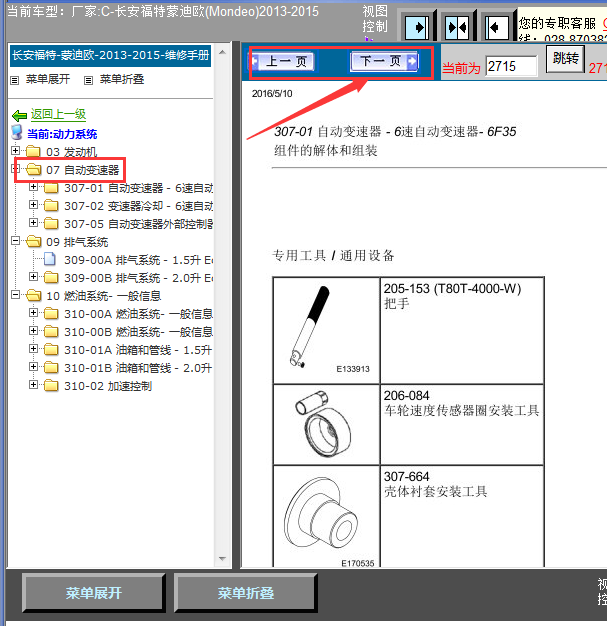Expand the 03 发动机 tree node
607x626 pixels.
(15, 151)
